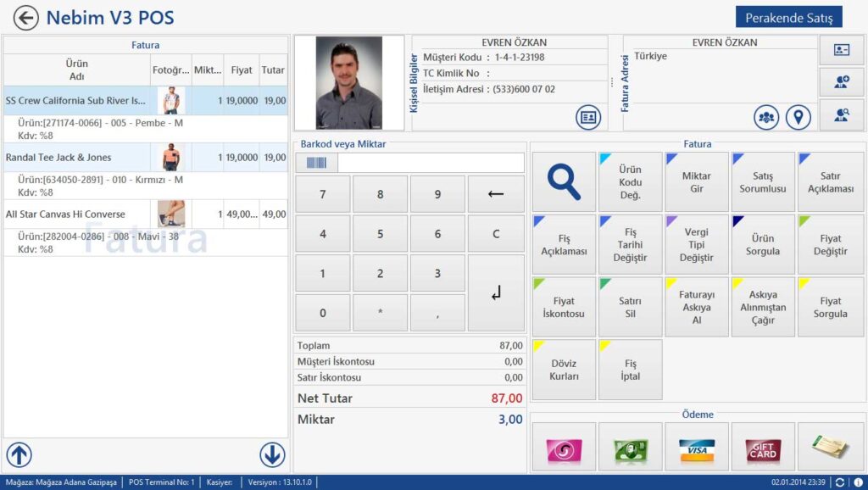Open the customer ID card details icon

pos(588,118)
